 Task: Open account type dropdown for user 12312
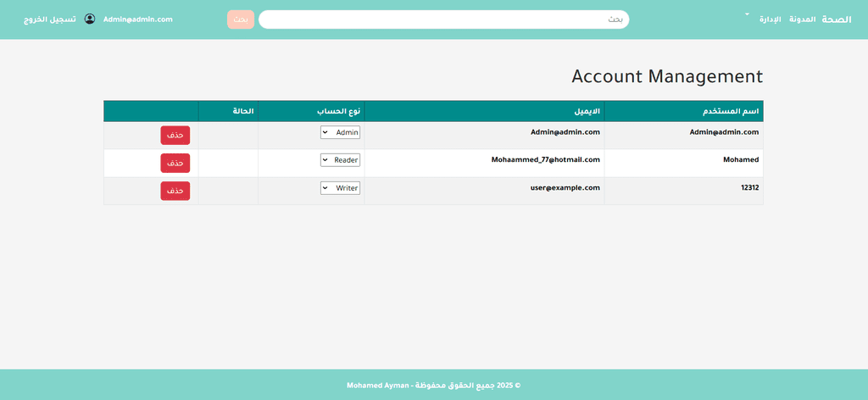point(340,187)
